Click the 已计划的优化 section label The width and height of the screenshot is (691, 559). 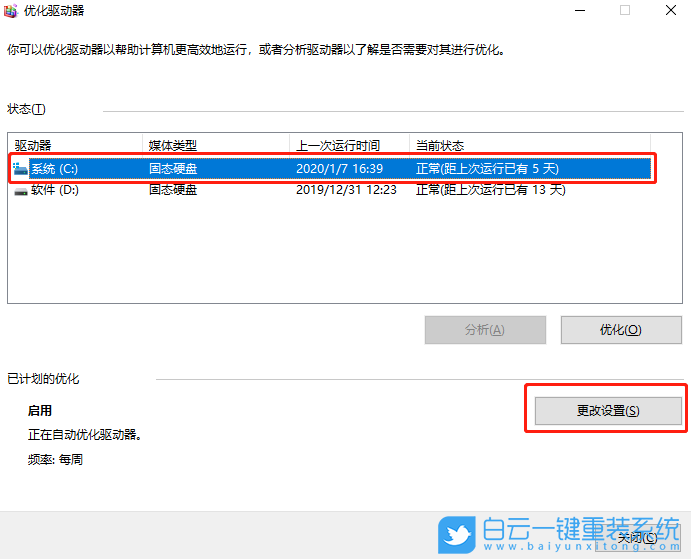pos(43,379)
